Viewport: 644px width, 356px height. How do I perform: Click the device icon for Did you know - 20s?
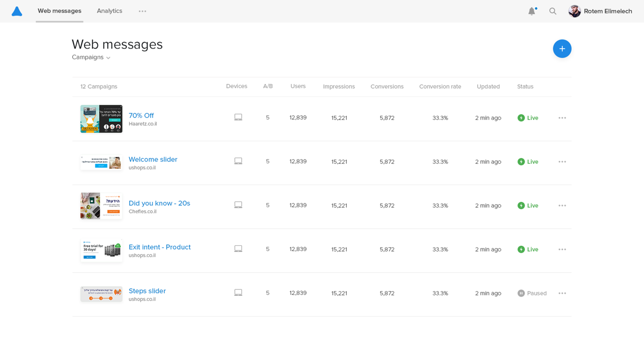pyautogui.click(x=238, y=205)
